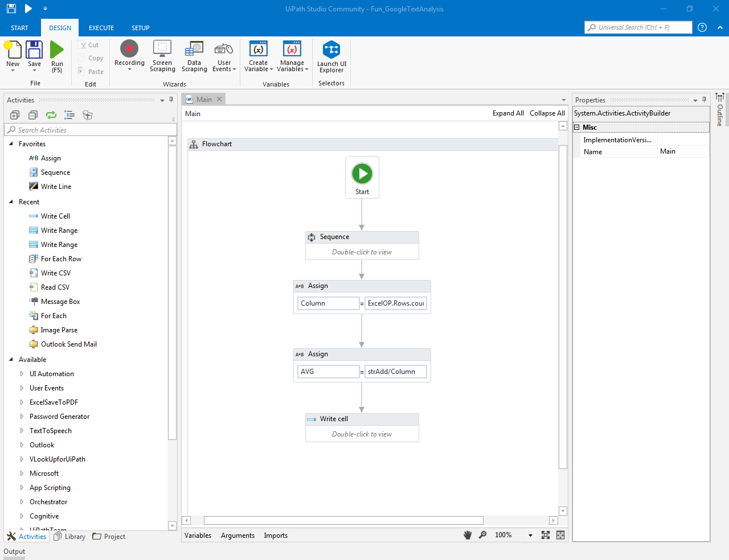This screenshot has height=560, width=729.
Task: Collapse all activities icon in Activities panel
Action: coord(33,115)
